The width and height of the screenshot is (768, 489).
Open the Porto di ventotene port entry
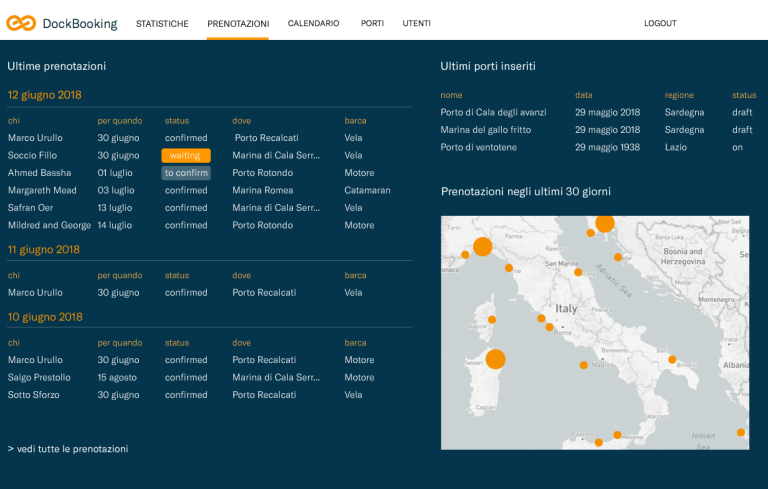(x=480, y=147)
